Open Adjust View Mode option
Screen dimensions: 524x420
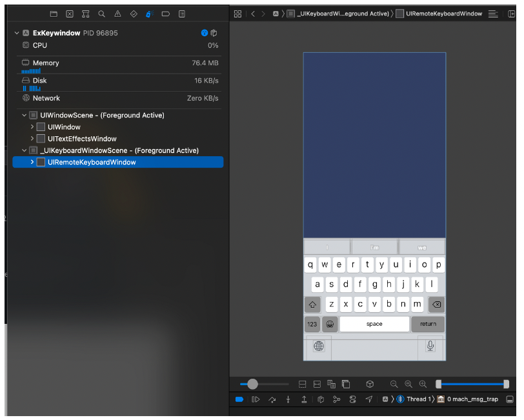(x=332, y=384)
